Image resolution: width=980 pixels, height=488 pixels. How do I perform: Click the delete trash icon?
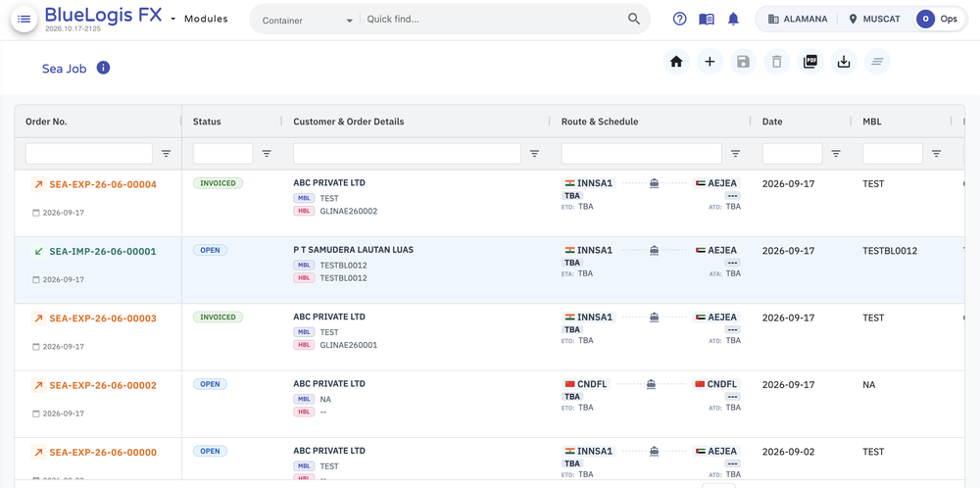pos(776,62)
